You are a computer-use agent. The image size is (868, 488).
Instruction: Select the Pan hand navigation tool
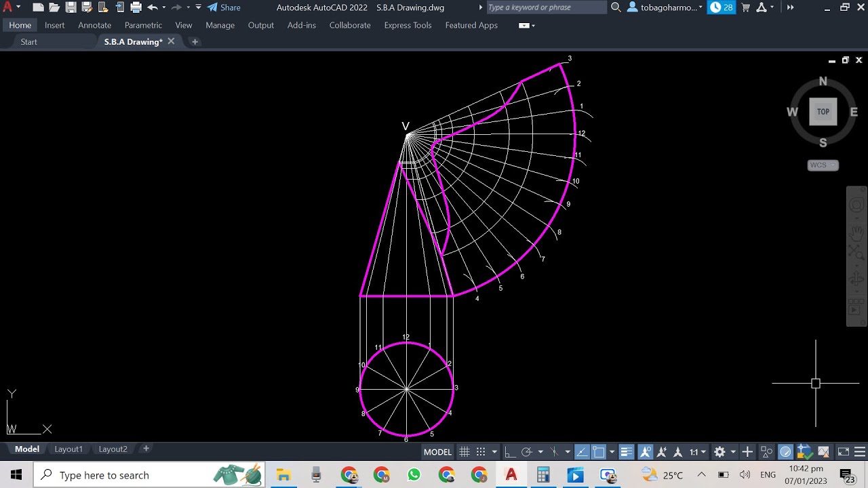coord(856,233)
